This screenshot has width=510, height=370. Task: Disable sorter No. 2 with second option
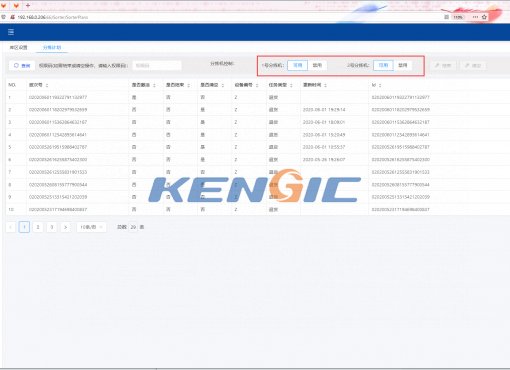point(403,65)
